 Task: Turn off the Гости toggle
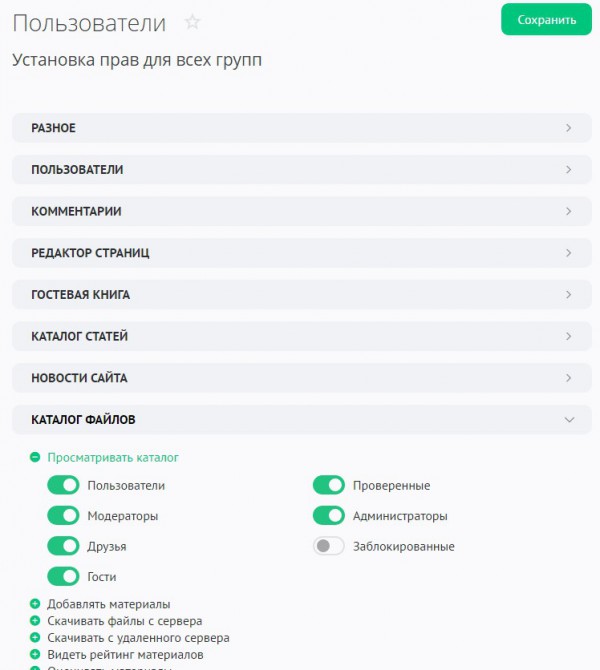tap(63, 576)
